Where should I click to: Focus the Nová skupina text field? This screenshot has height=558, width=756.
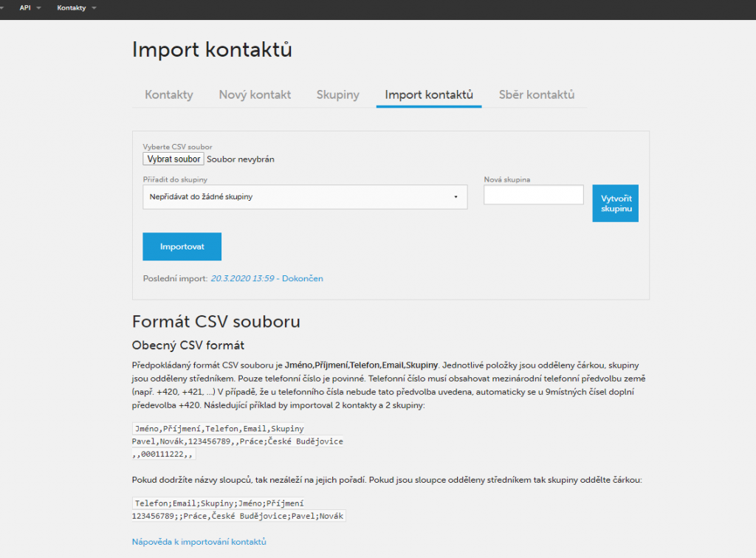point(534,195)
